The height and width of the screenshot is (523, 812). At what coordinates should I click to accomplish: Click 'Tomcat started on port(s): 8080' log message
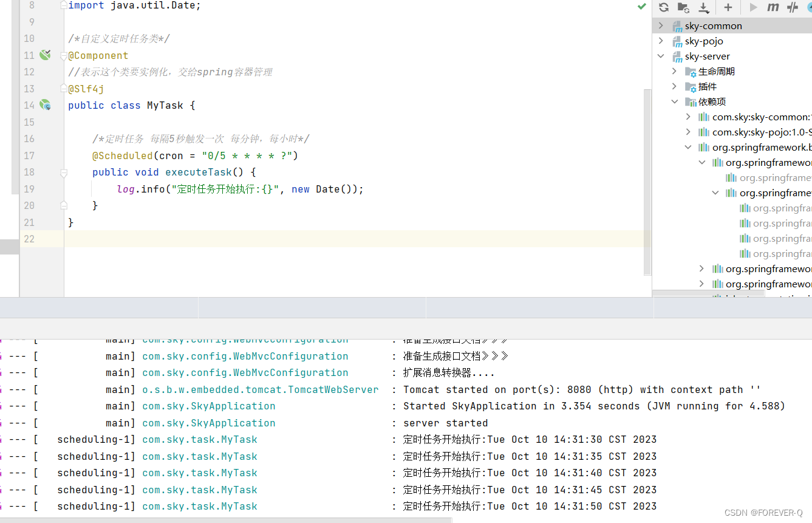point(582,389)
